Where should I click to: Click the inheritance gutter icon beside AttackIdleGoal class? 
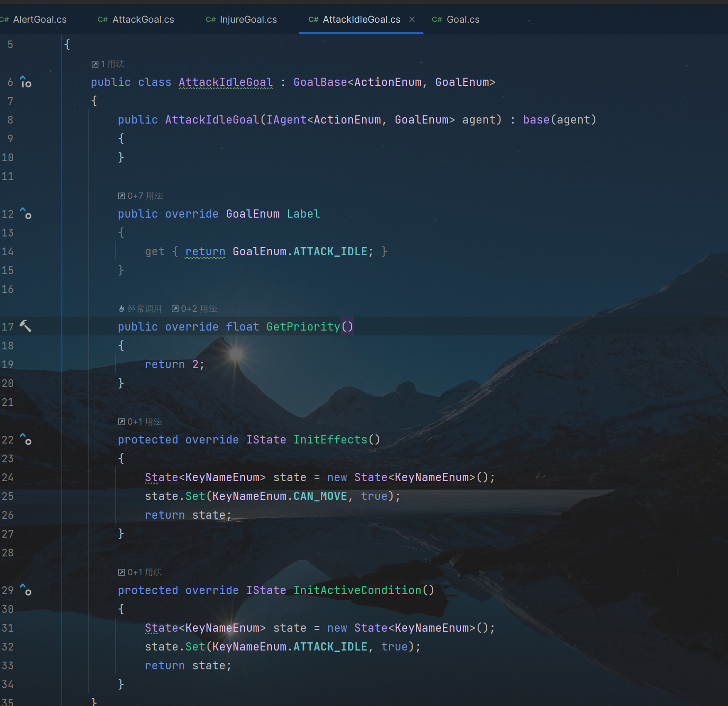26,82
